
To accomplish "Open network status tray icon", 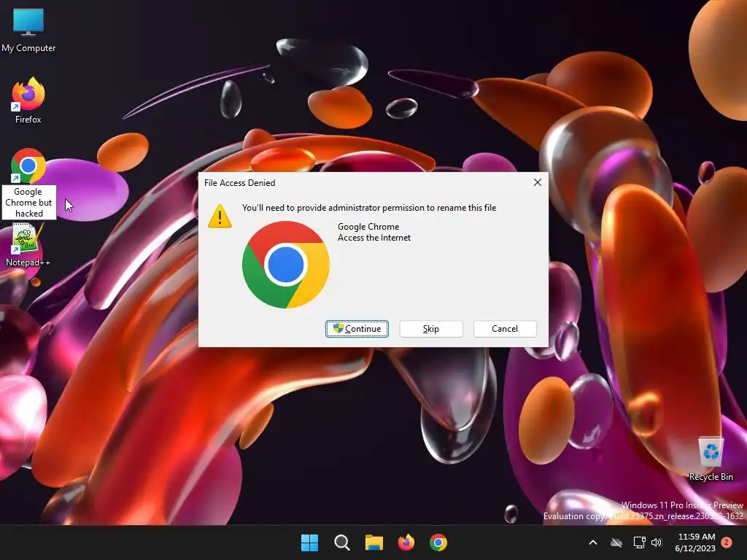I will click(x=639, y=542).
